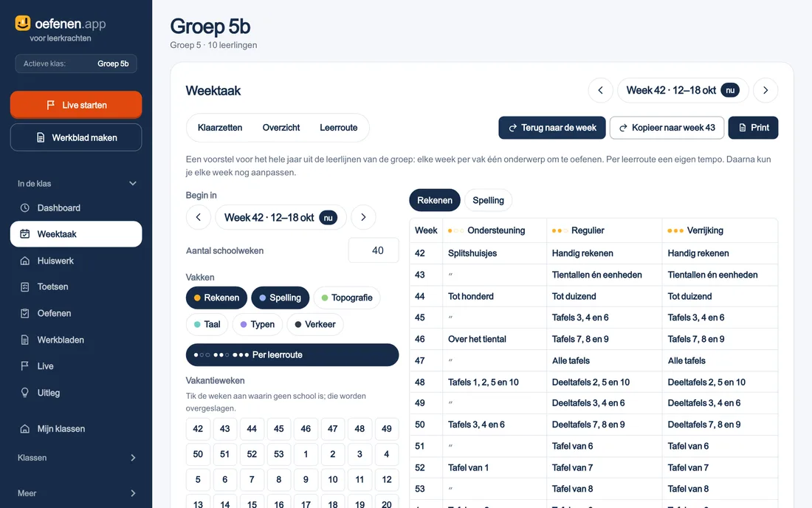Go to Huiswerk in sidebar
The width and height of the screenshot is (812, 508).
pos(75,261)
